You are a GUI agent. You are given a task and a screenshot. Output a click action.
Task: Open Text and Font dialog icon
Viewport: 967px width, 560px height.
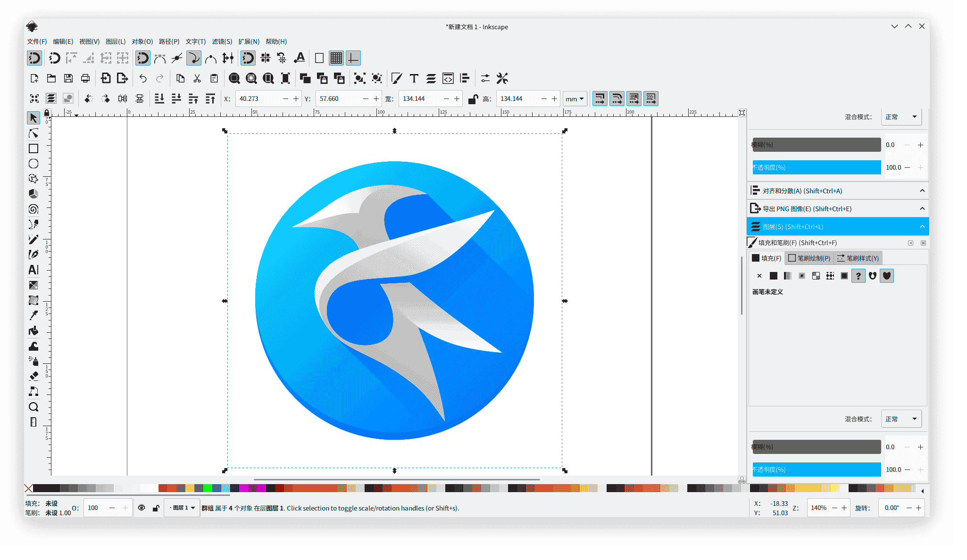pyautogui.click(x=414, y=78)
